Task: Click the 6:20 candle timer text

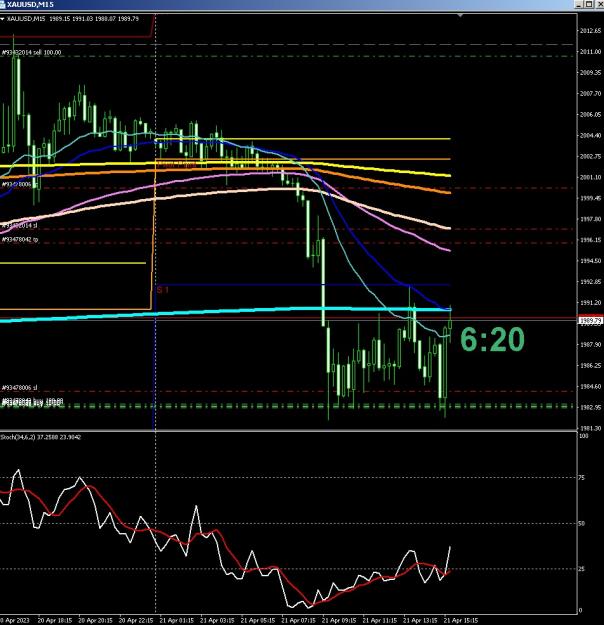Action: 492,340
